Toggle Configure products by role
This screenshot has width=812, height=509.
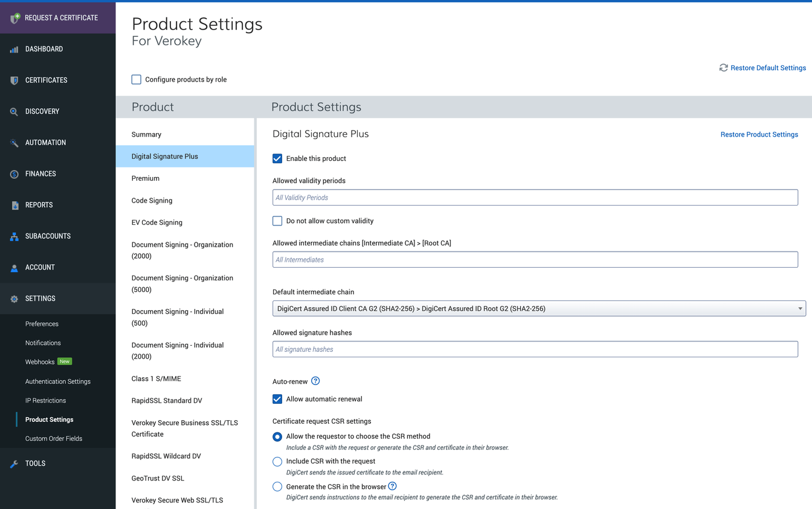pos(136,79)
